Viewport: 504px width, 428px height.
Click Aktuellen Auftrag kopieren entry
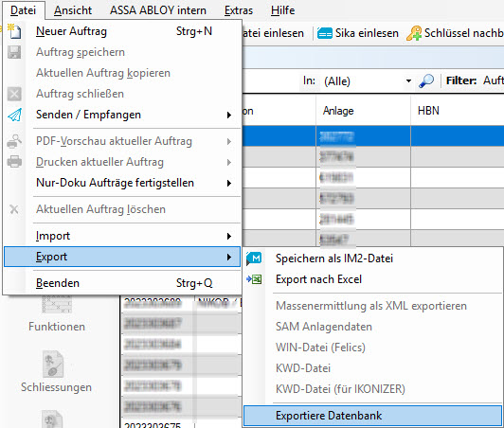click(122, 73)
